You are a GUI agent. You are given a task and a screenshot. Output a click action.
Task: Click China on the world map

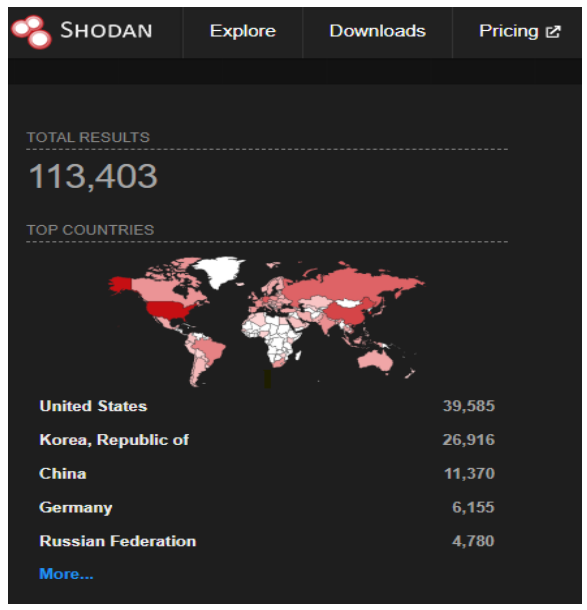(347, 313)
